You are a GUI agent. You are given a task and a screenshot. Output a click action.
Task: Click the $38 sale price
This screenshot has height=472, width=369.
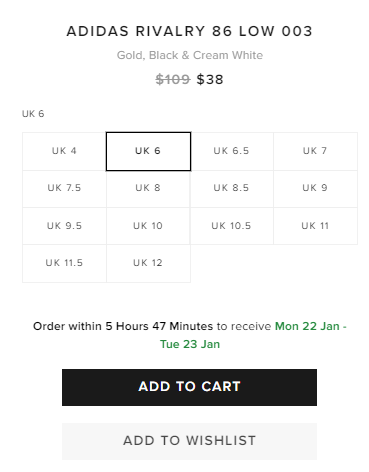[x=210, y=80]
